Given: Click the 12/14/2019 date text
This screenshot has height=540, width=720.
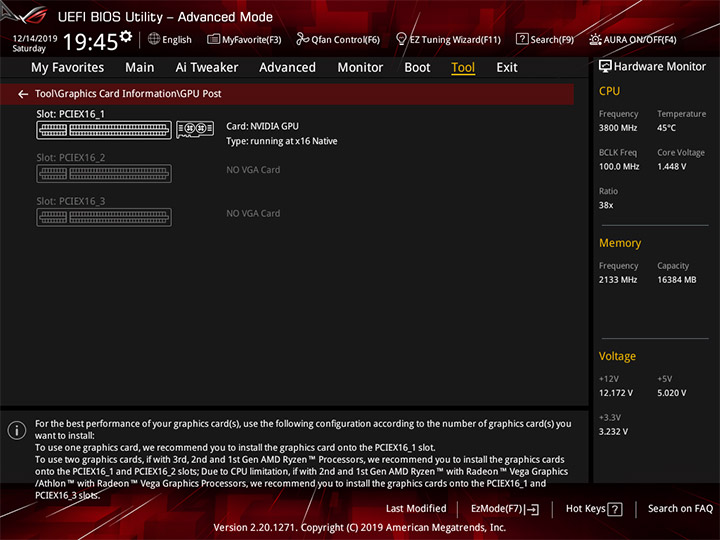Looking at the screenshot, I should pyautogui.click(x=35, y=39).
